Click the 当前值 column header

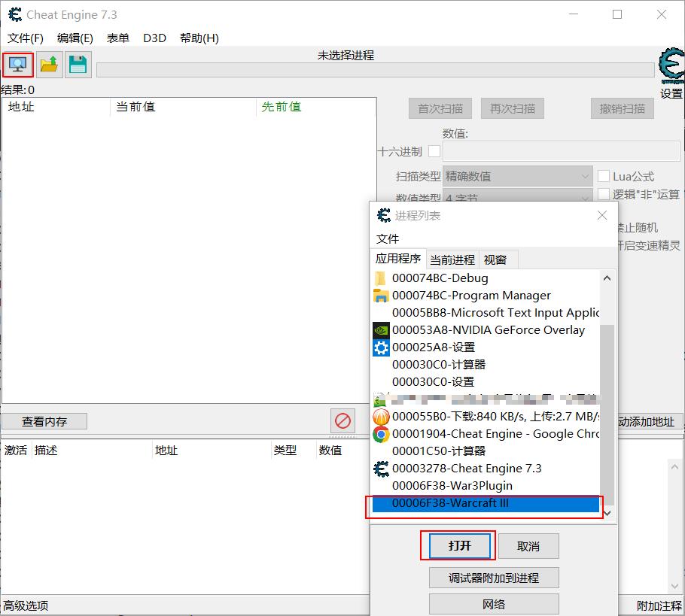pos(183,107)
